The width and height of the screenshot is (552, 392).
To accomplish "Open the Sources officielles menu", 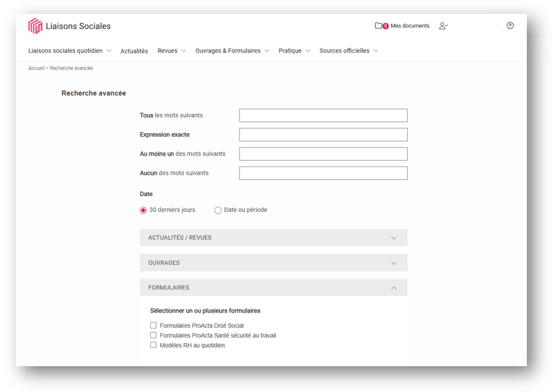I will click(344, 51).
